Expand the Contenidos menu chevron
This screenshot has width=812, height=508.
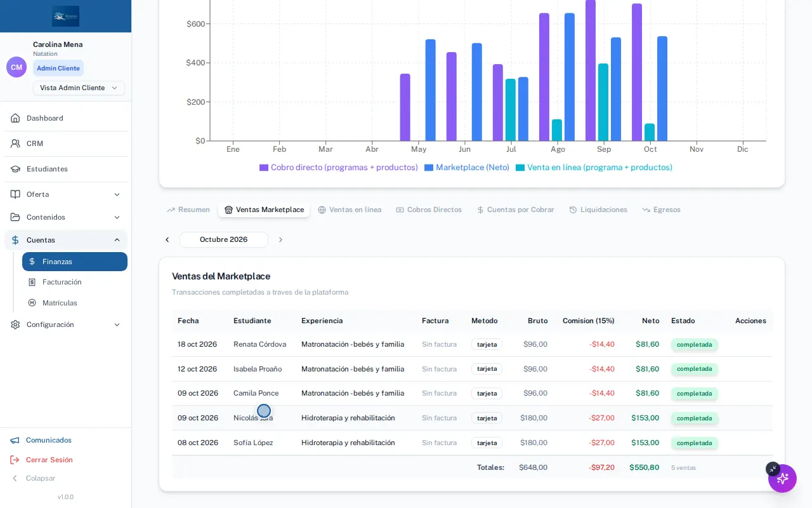(x=117, y=217)
